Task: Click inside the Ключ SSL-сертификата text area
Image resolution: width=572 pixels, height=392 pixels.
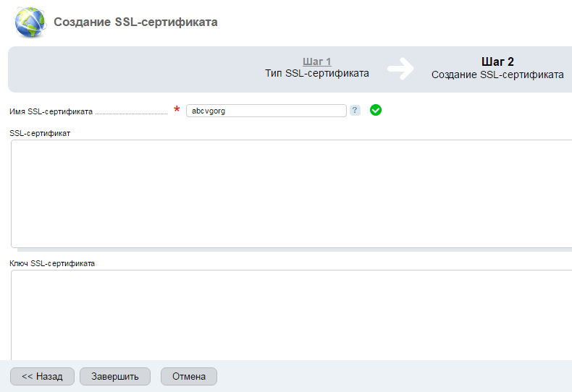Action: (292, 315)
